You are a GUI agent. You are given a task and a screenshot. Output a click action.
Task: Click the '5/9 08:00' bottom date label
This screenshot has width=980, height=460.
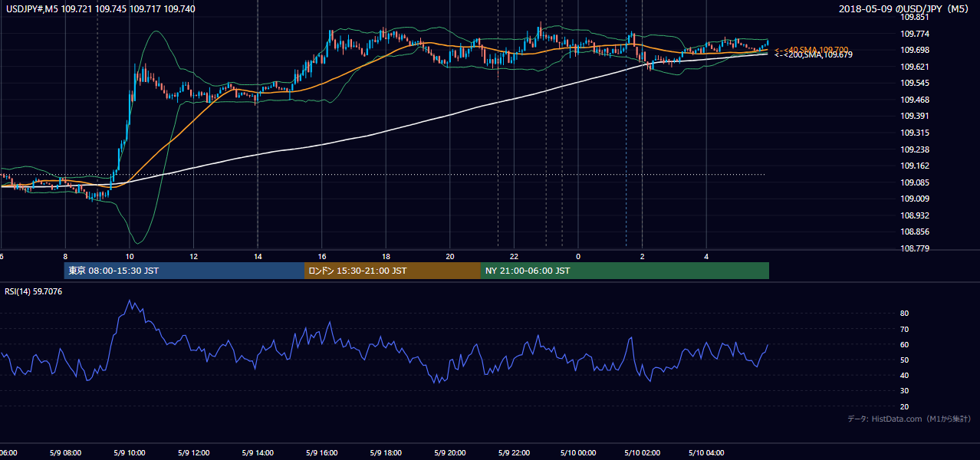(x=65, y=452)
